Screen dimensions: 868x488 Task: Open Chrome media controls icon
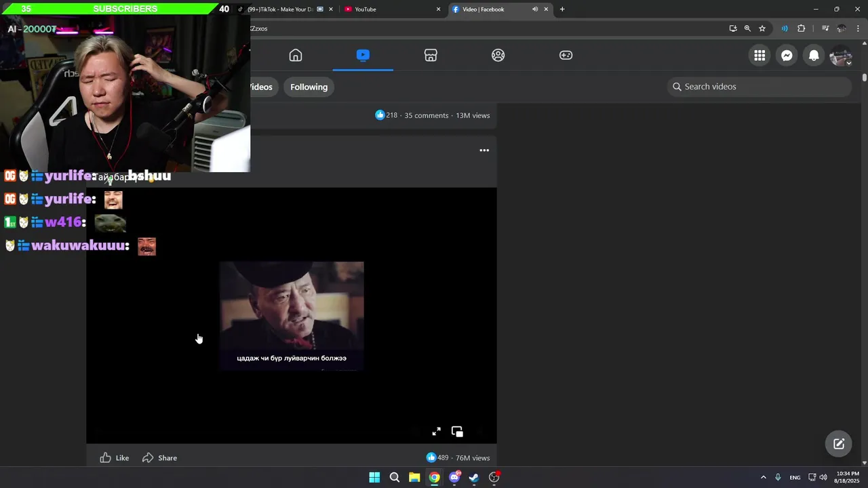825,28
